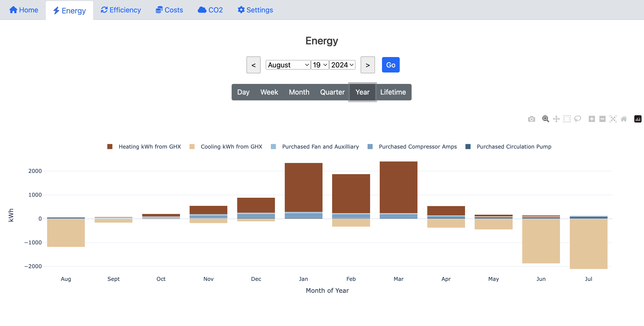Click the Autoscale chart icon
The height and width of the screenshot is (326, 644).
613,119
